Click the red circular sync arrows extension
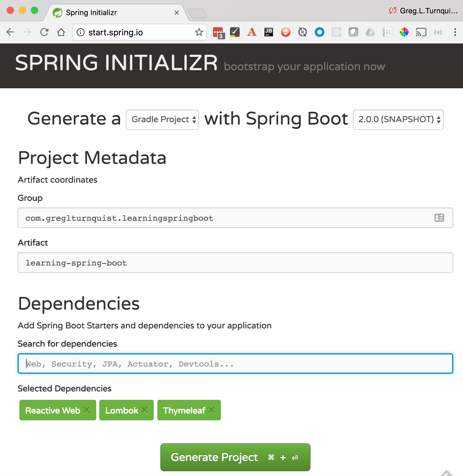This screenshot has height=476, width=463. point(286,32)
